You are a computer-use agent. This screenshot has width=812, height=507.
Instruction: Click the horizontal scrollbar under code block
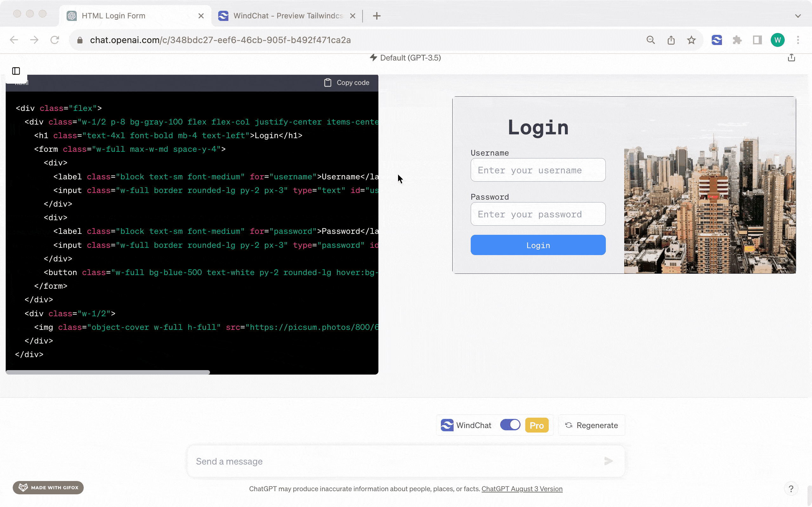(x=108, y=372)
